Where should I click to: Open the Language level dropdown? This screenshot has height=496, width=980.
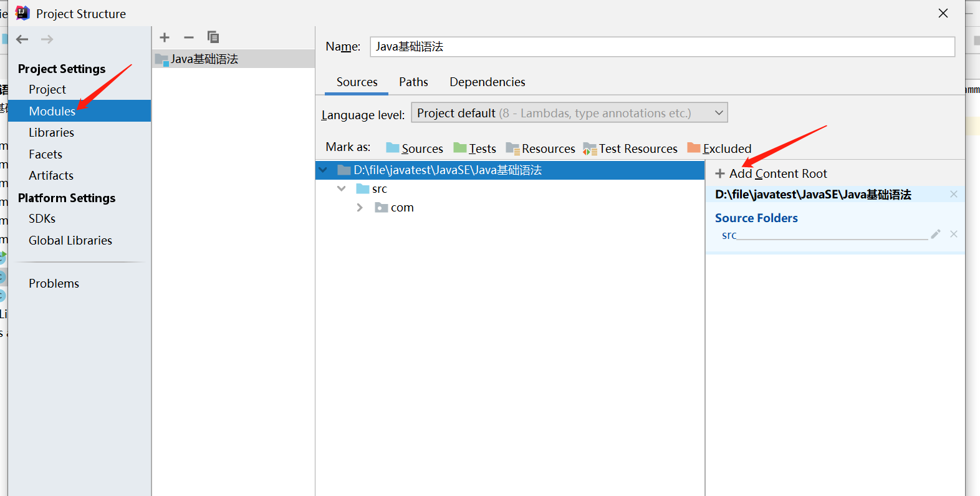click(570, 113)
